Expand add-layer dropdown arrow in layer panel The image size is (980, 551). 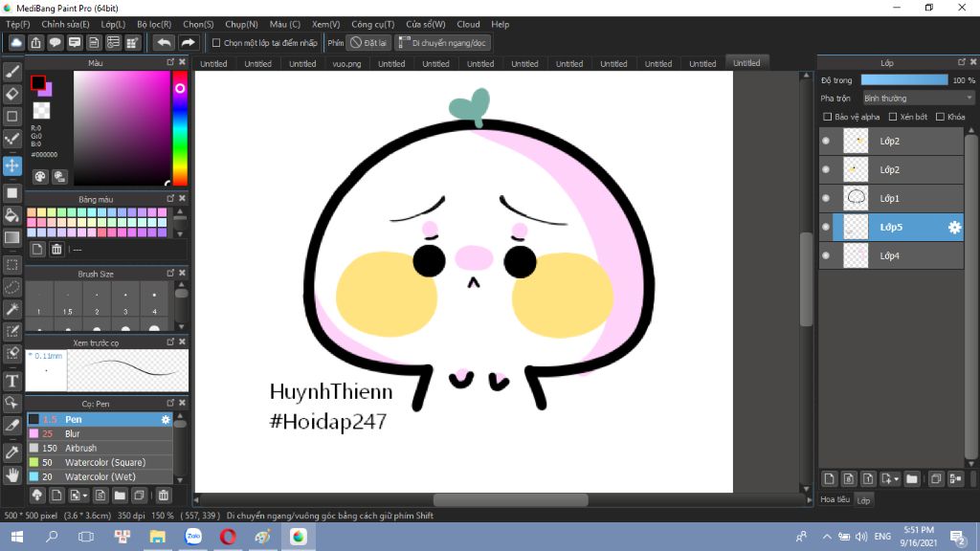click(x=896, y=479)
